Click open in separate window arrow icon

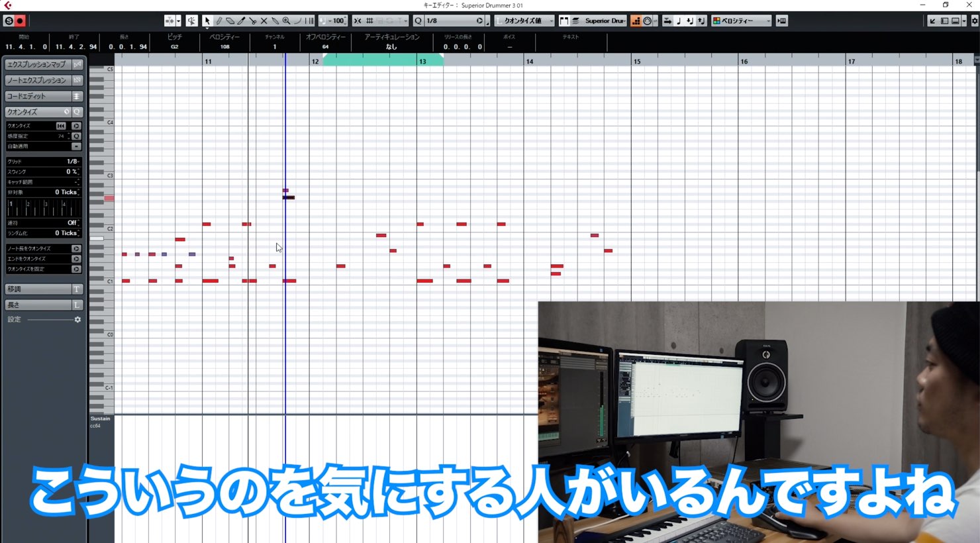pyautogui.click(x=932, y=21)
